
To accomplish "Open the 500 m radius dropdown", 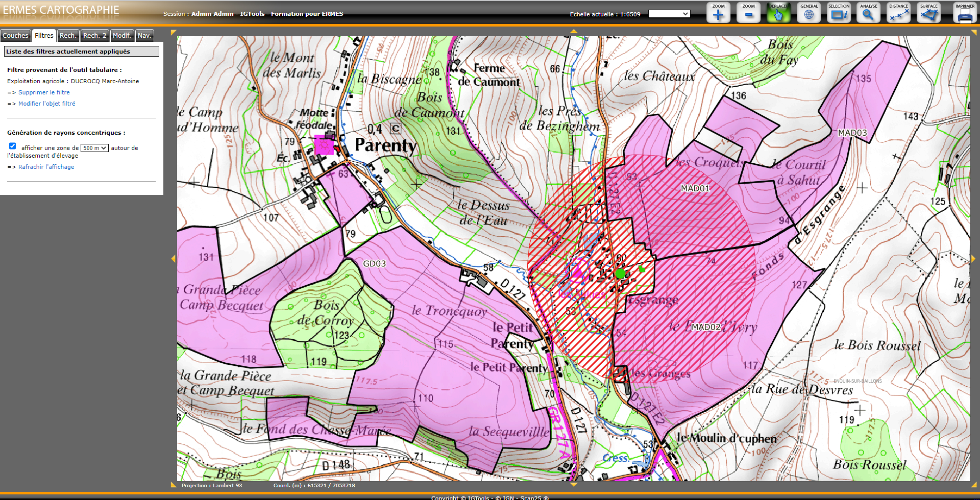I will pyautogui.click(x=94, y=148).
